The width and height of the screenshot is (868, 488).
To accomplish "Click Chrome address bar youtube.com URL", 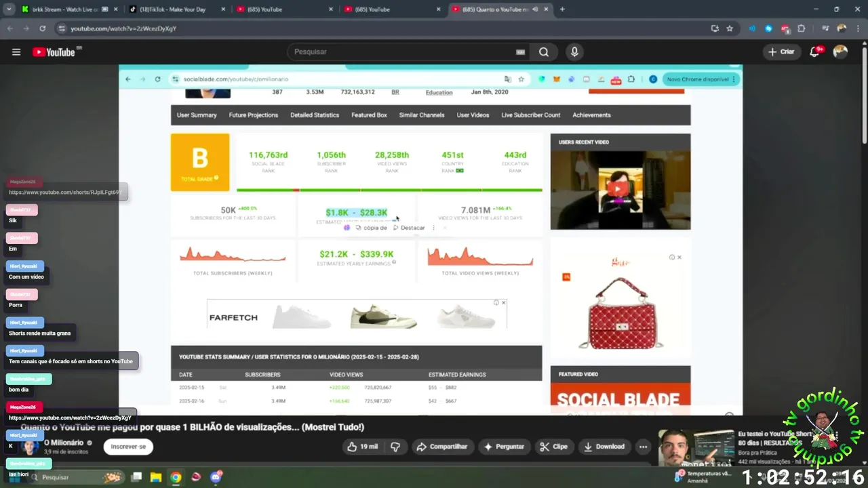I will [123, 28].
